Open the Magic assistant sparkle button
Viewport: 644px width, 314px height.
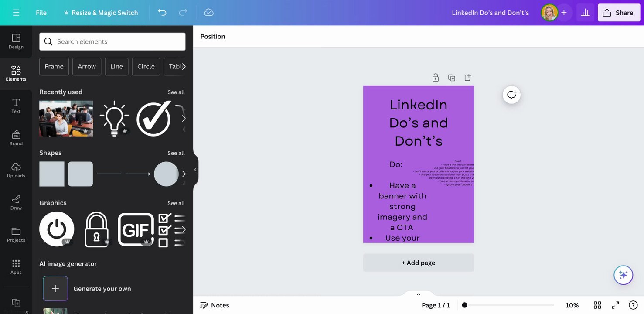[624, 275]
